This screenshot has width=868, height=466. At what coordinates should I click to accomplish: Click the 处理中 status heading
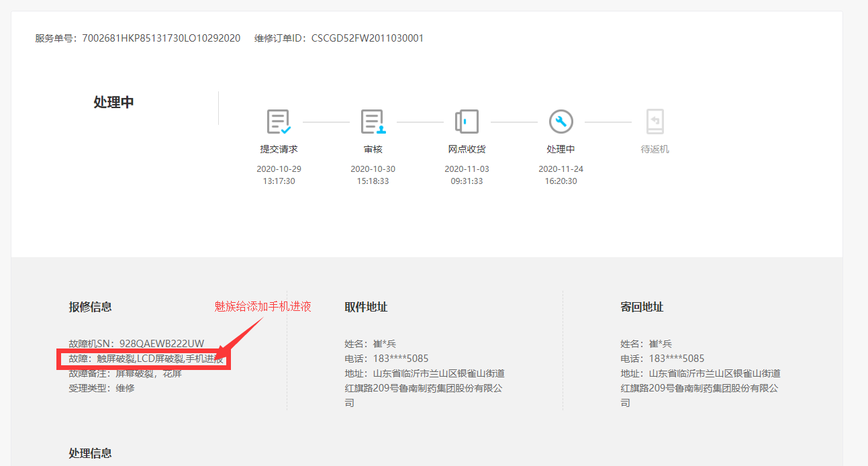tap(114, 102)
